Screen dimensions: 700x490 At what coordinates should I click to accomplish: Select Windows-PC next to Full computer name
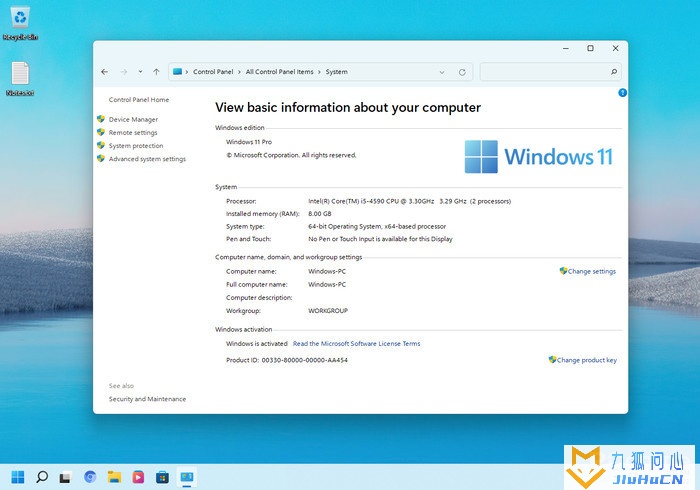pyautogui.click(x=327, y=284)
